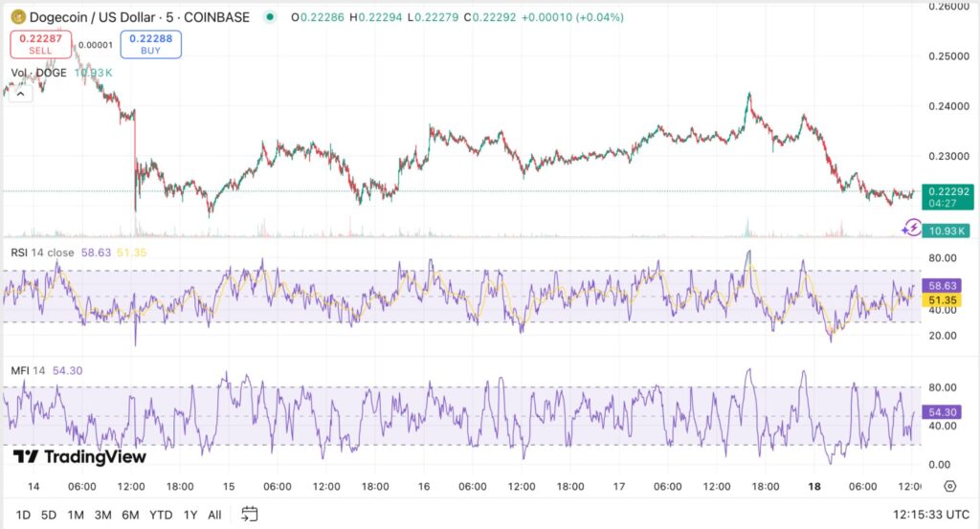Click the RSI 14 close indicator label

pos(42,253)
